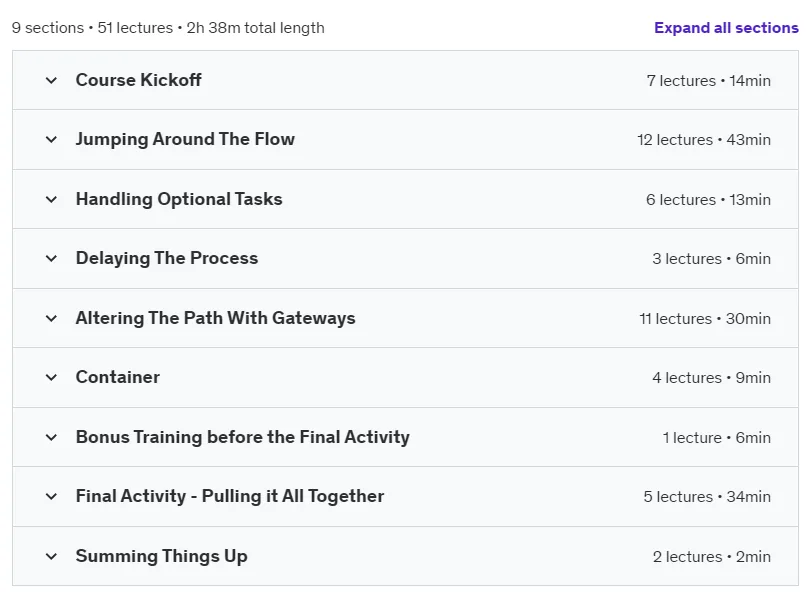Viewport: 809px width, 597px height.
Task: Select Handling Optional Tasks heading
Action: tap(179, 199)
